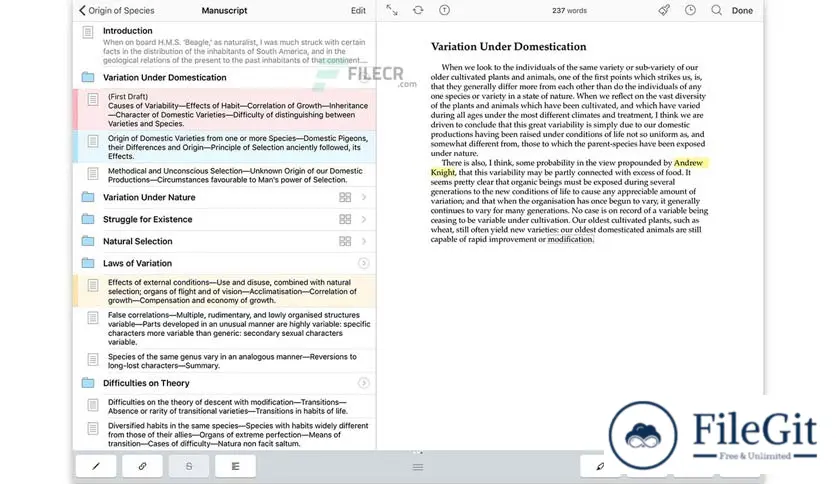Place cursor in the paragraph starting When we look
The image size is (836, 484).
point(569,110)
